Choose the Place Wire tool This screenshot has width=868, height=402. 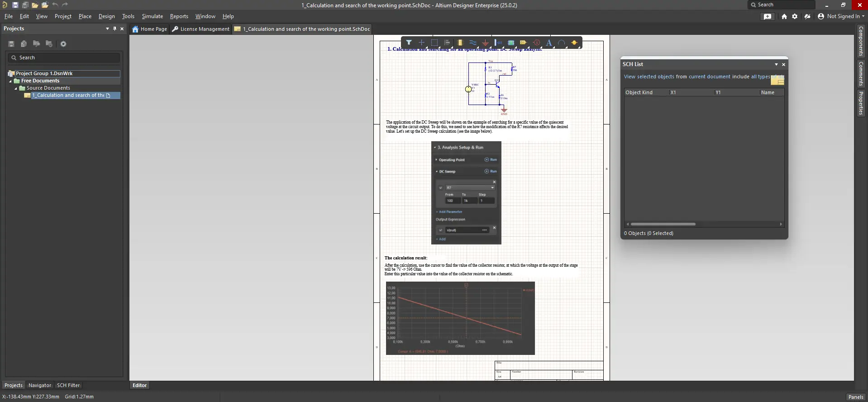(472, 43)
